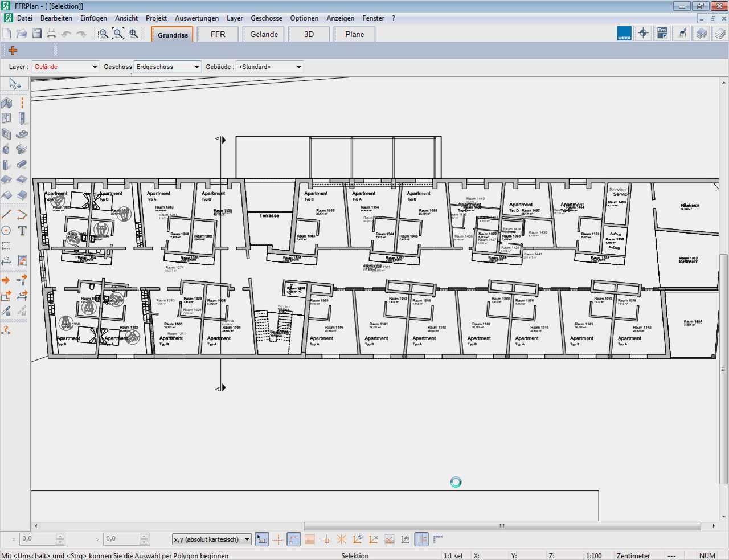This screenshot has height=560, width=729.
Task: Select the polyline drawing tool
Action: click(x=22, y=215)
